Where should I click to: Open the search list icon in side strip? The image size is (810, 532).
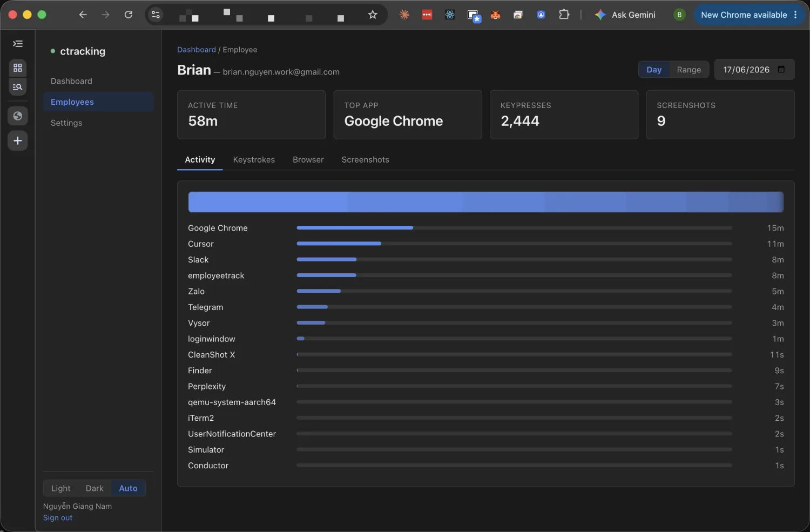(x=18, y=87)
